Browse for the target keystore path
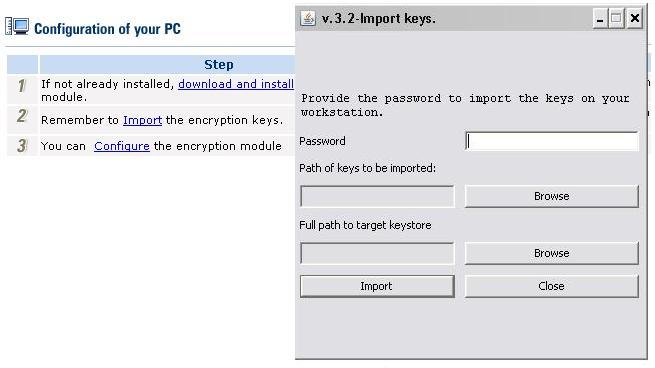The width and height of the screenshot is (655, 368). tap(552, 253)
